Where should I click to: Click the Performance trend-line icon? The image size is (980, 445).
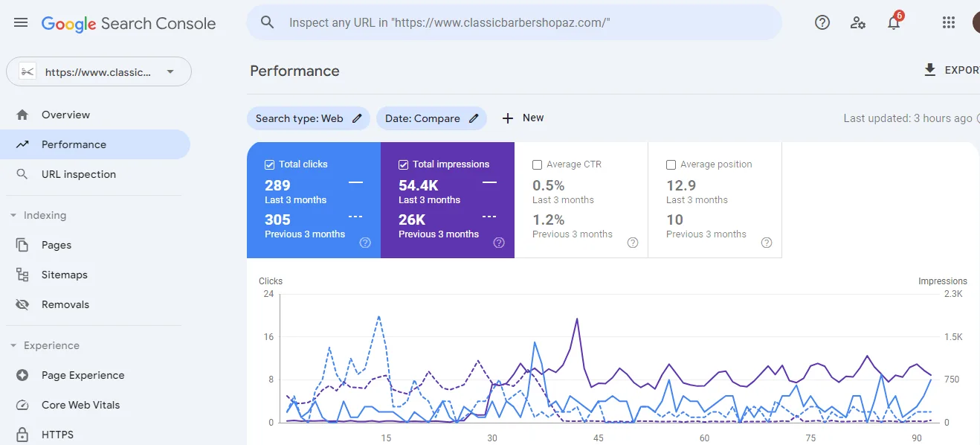pos(22,144)
